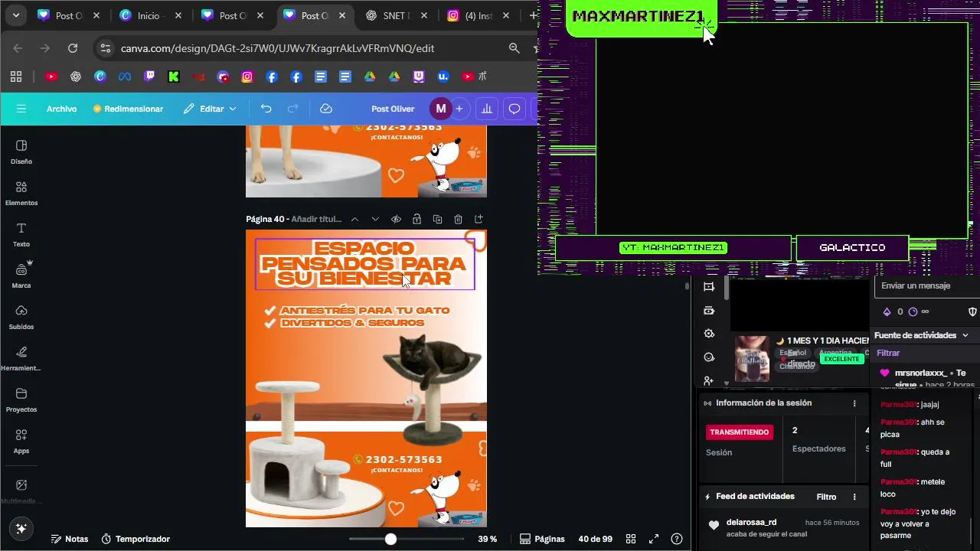Select the Texto tool in sidebar
Screen dimensions: 980x551
tap(21, 235)
